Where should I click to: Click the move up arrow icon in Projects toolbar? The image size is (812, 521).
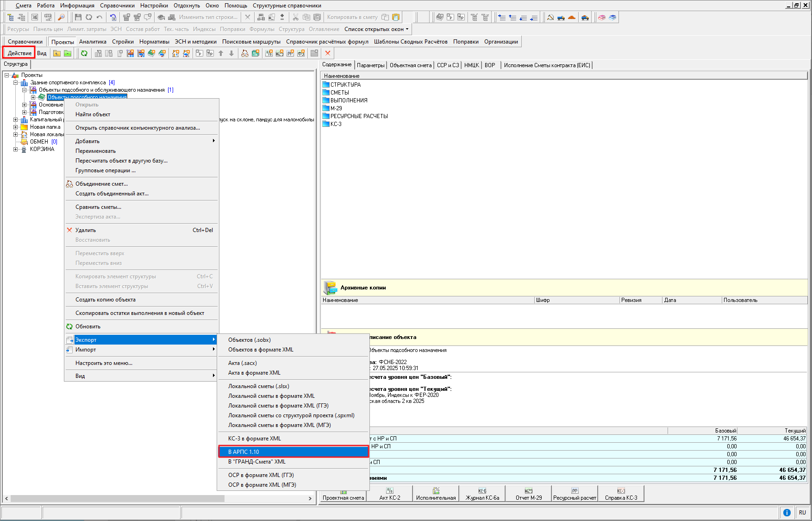point(221,53)
